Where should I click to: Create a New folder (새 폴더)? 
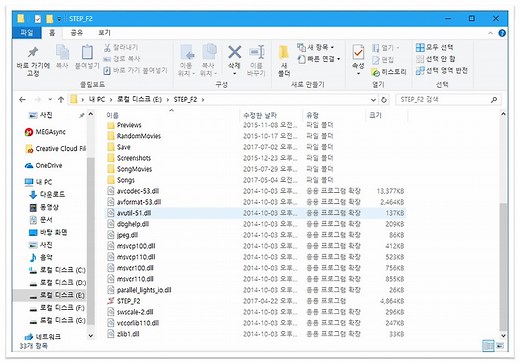[284, 61]
